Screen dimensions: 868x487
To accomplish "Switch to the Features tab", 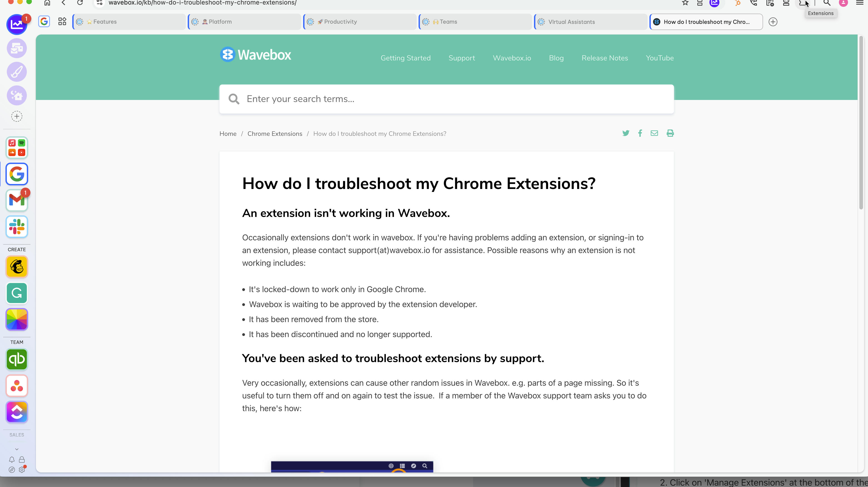I will (129, 22).
